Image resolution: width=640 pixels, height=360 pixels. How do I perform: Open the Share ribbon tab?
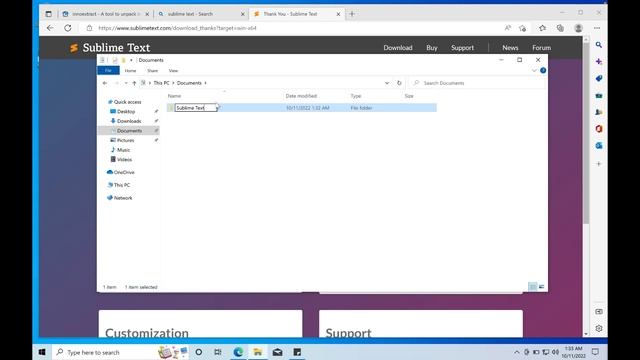(152, 71)
